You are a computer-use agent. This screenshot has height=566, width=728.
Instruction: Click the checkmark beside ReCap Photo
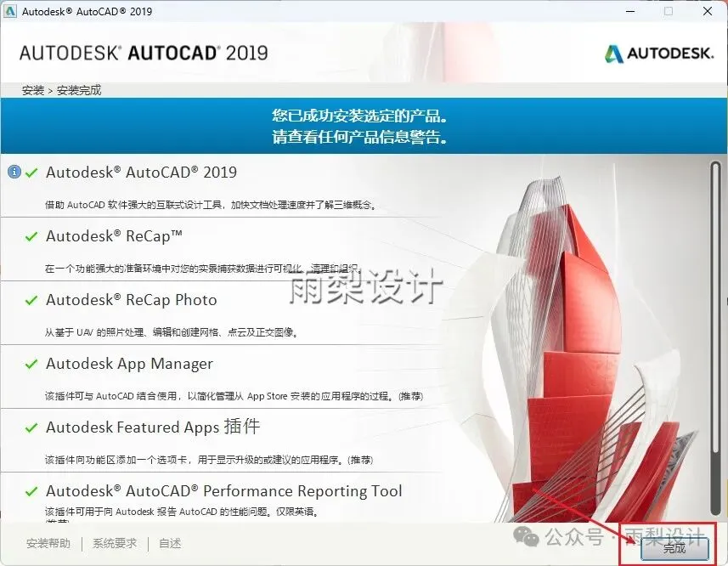pyautogui.click(x=31, y=300)
